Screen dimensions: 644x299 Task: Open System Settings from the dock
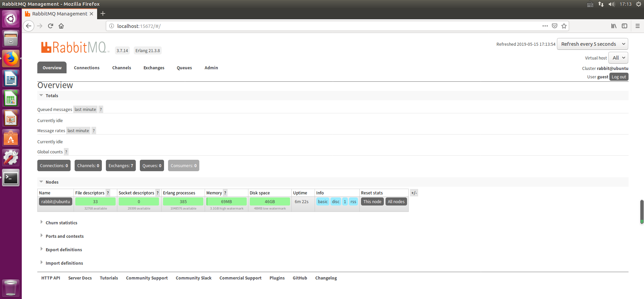click(x=11, y=158)
